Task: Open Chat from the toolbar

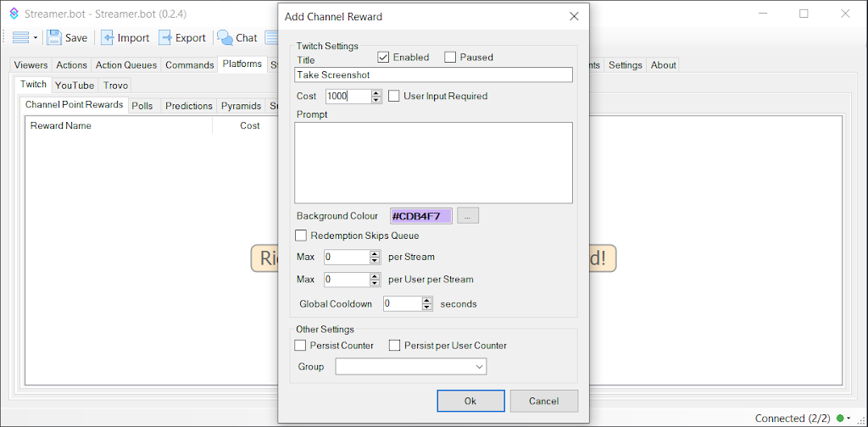Action: coord(225,37)
